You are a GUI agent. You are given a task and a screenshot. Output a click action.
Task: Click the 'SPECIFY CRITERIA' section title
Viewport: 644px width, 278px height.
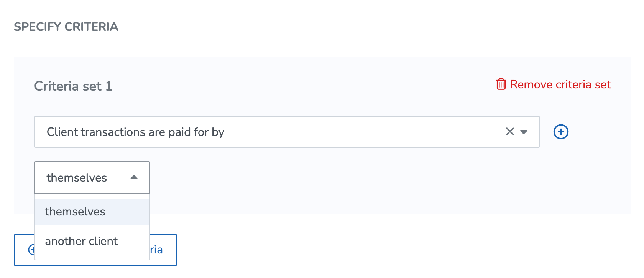click(66, 26)
